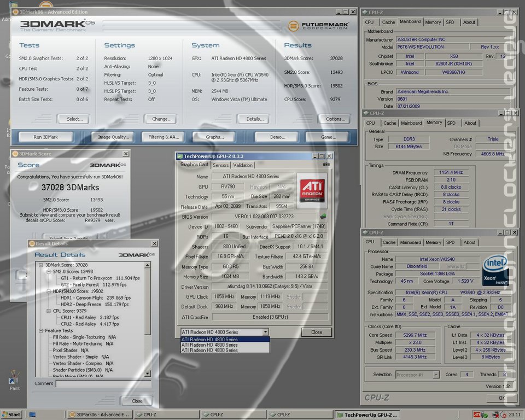Click the Comment input field

(x=103, y=383)
